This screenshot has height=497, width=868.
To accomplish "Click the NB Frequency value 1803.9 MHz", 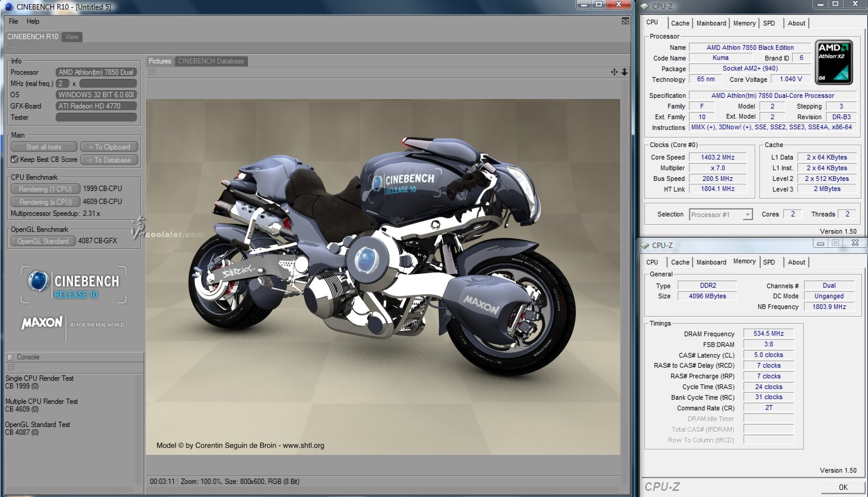I will pyautogui.click(x=829, y=307).
